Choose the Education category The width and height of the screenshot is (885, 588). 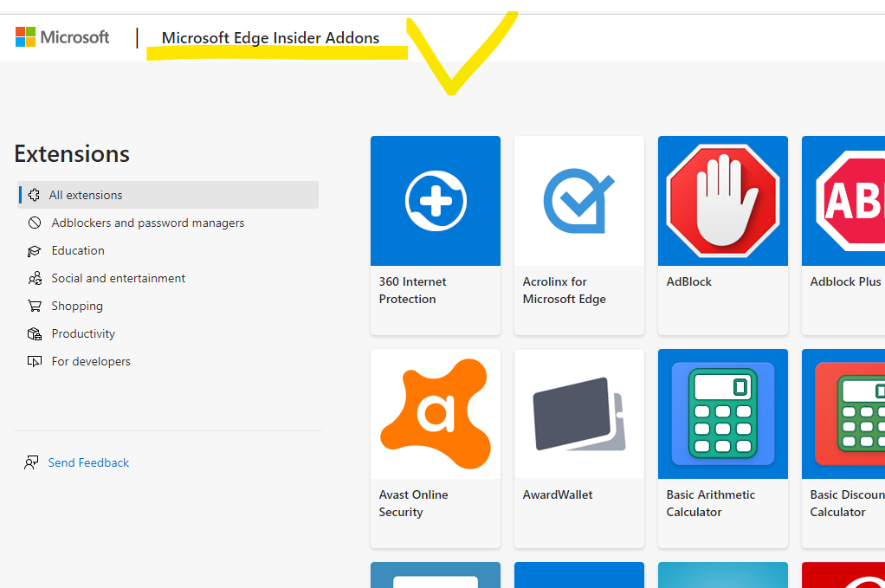pyautogui.click(x=78, y=250)
